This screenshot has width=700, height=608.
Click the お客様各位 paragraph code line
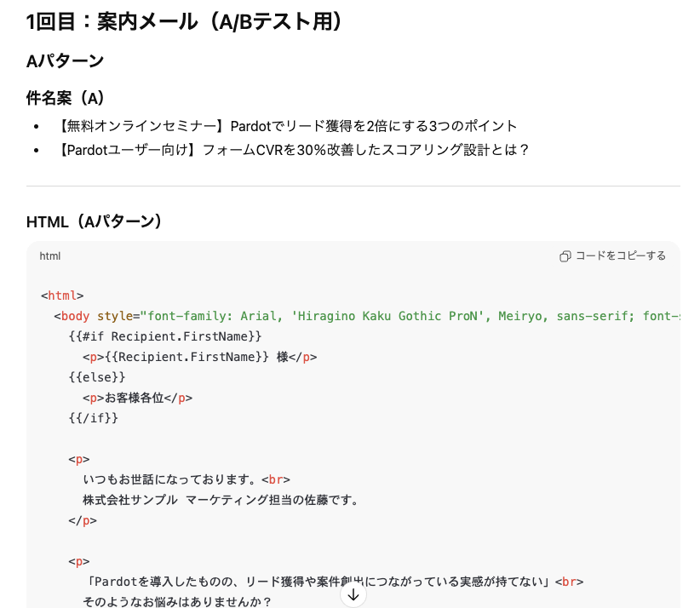point(137,398)
